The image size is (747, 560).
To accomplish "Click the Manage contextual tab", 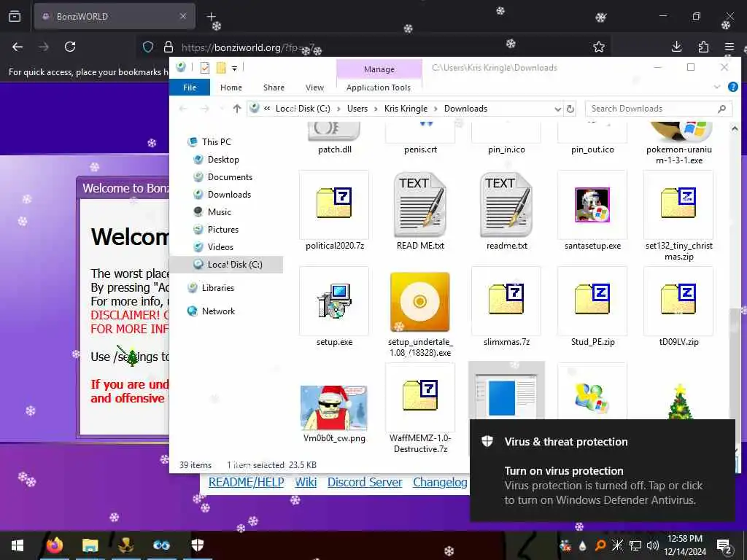I will 379,69.
